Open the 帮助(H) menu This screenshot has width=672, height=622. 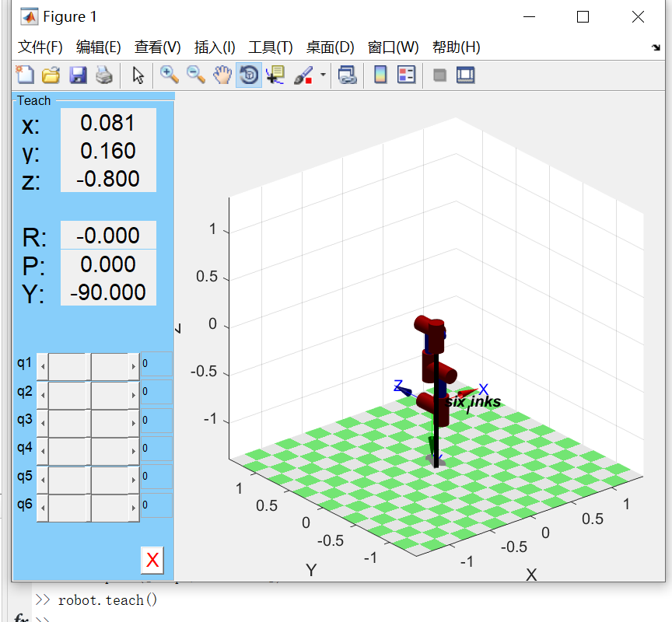pyautogui.click(x=457, y=47)
